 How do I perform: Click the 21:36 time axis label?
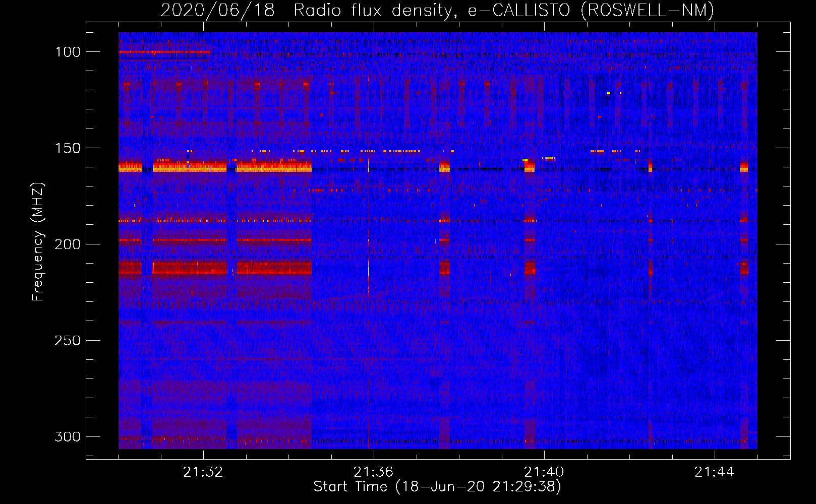[x=373, y=472]
